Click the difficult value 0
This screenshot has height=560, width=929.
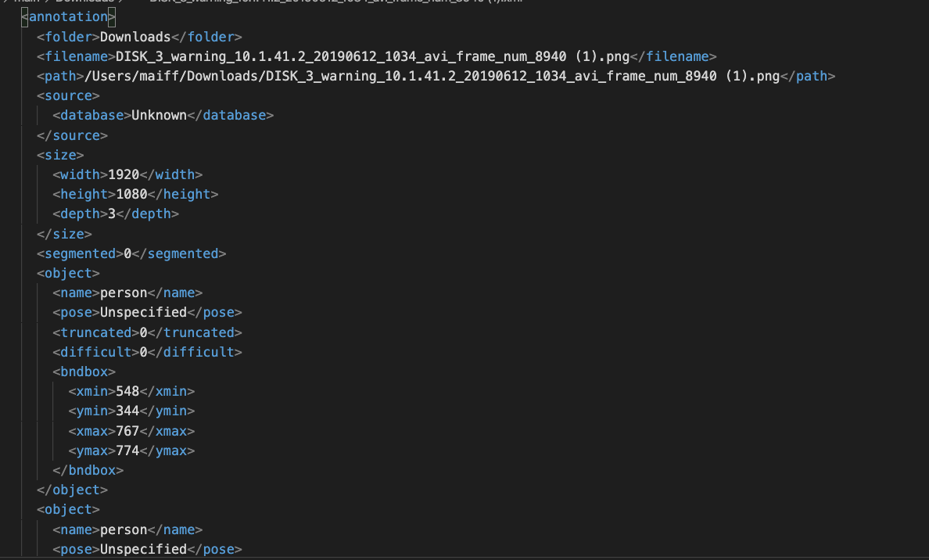click(144, 352)
